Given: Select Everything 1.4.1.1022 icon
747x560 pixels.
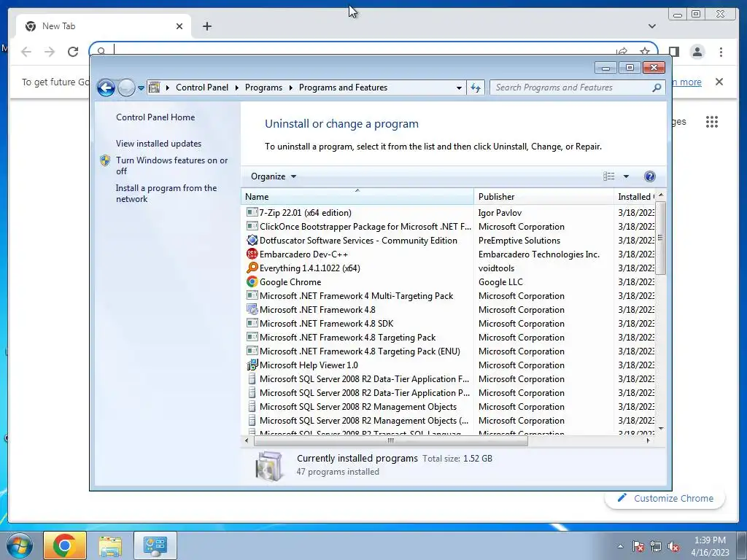Looking at the screenshot, I should 252,268.
